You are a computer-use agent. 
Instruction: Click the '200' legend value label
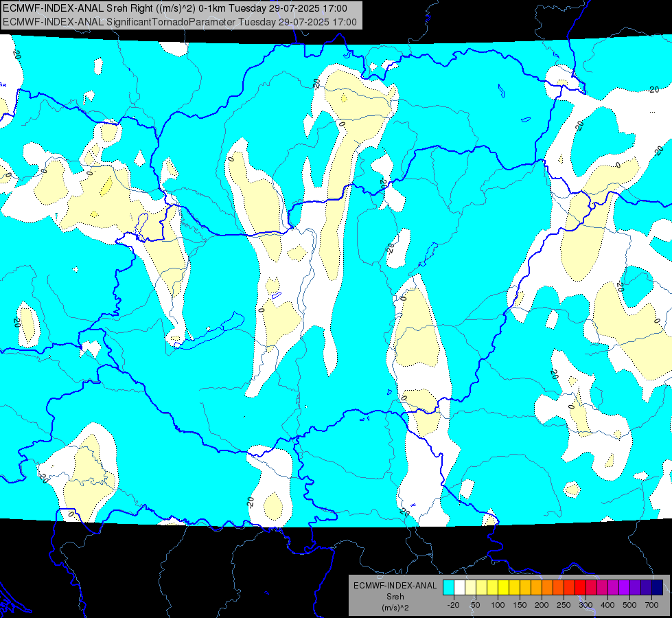tap(542, 605)
